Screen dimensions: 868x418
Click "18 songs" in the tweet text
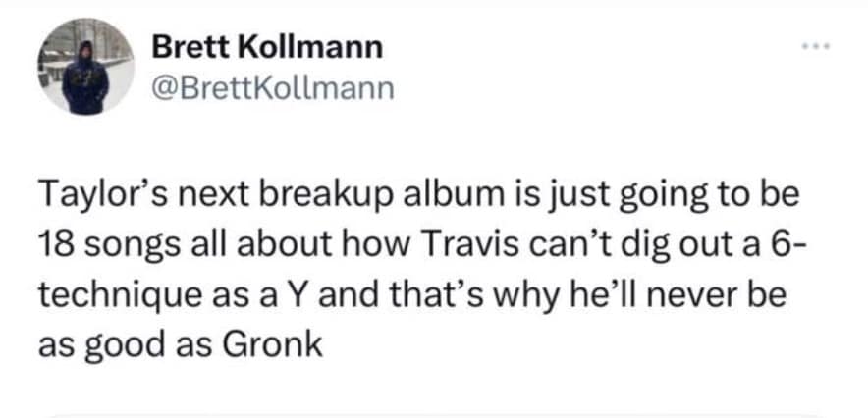point(103,241)
